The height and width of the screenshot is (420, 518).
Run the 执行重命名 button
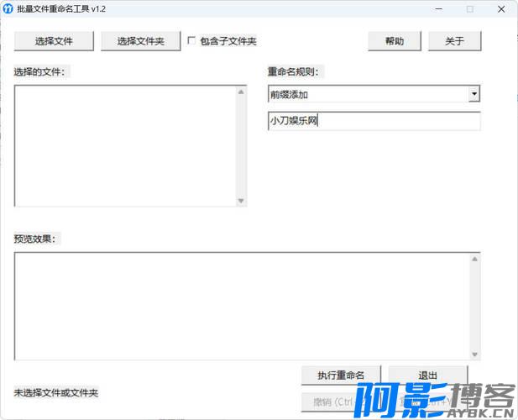pyautogui.click(x=342, y=375)
